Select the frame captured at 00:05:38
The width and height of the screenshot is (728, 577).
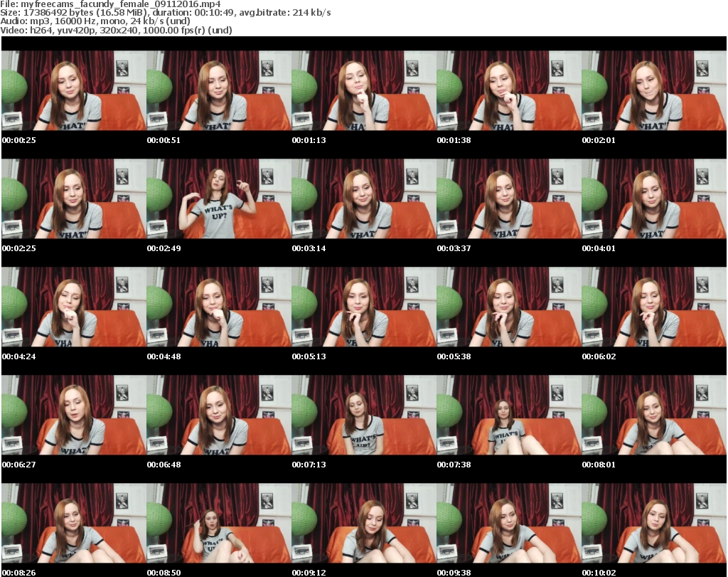(509, 307)
